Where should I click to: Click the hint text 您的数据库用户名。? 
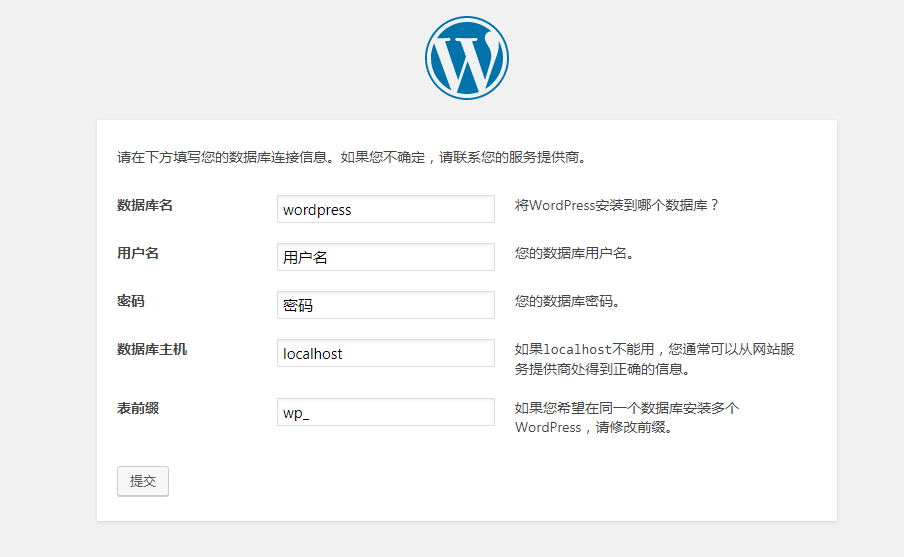pyautogui.click(x=575, y=253)
